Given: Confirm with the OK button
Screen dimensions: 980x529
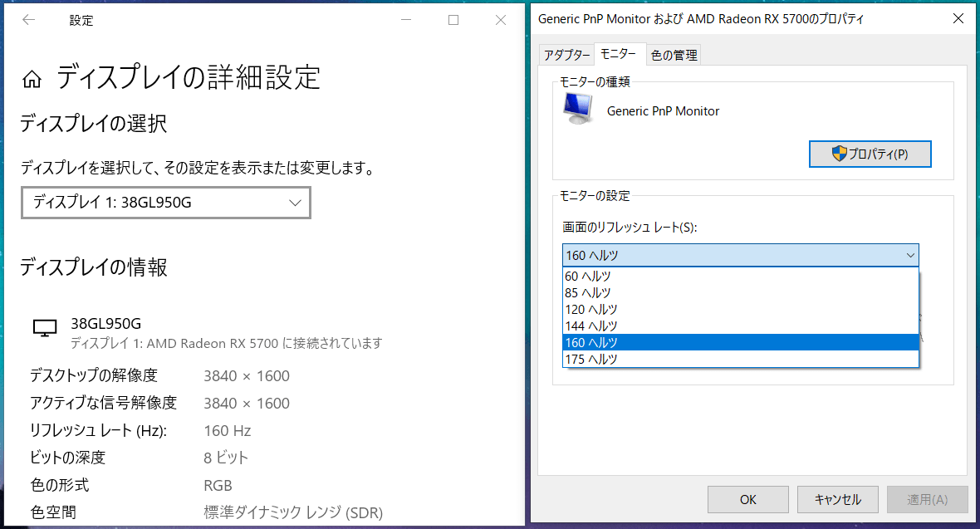Looking at the screenshot, I should (x=748, y=500).
